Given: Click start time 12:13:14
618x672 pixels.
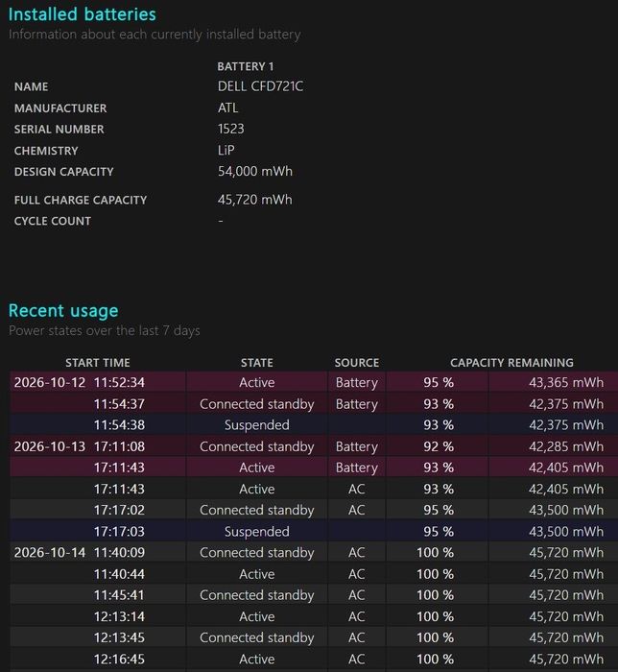Looking at the screenshot, I should coord(120,616).
